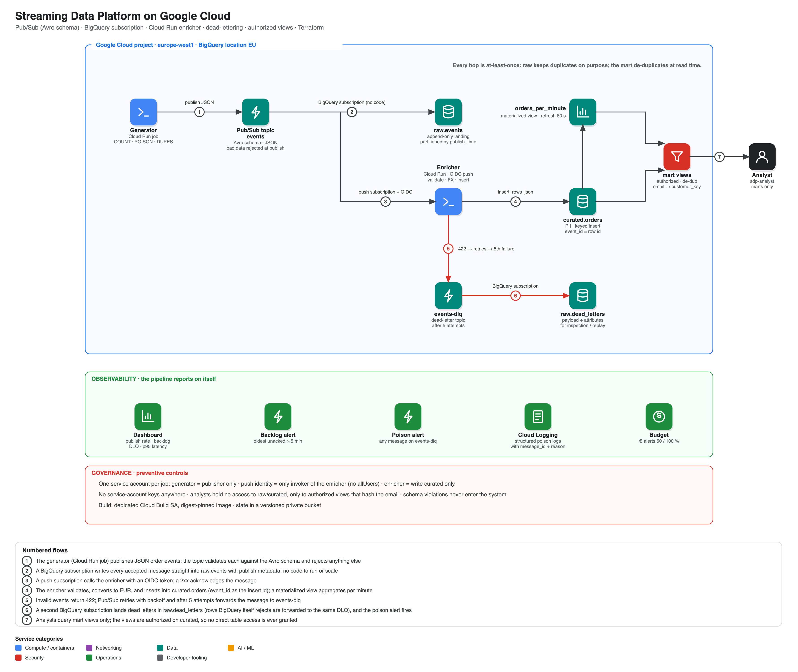Click '€ alerts 50 / 100 %' text
The height and width of the screenshot is (672, 798).
tap(659, 441)
